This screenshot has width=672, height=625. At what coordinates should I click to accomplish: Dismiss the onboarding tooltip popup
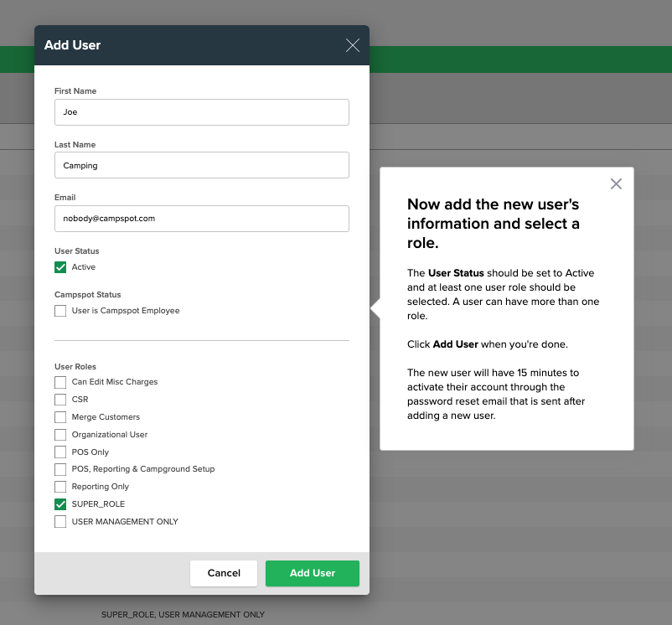tap(616, 183)
